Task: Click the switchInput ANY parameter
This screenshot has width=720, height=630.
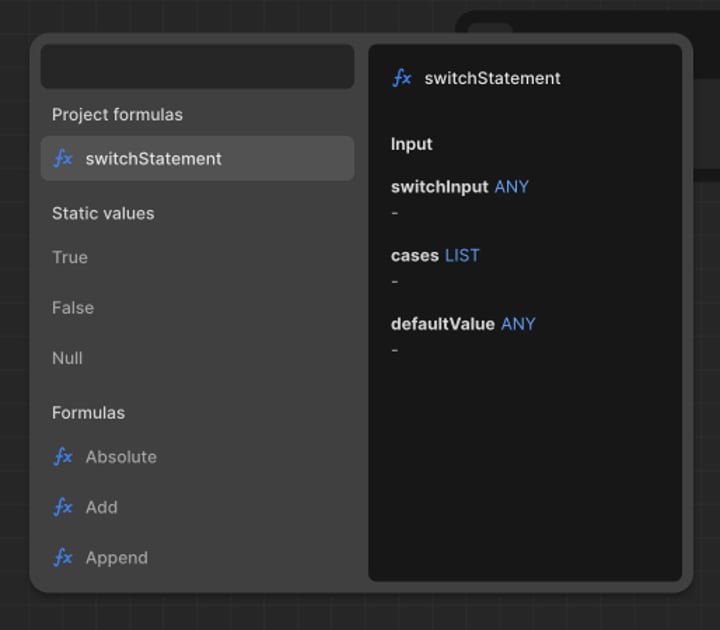Action: (460, 187)
